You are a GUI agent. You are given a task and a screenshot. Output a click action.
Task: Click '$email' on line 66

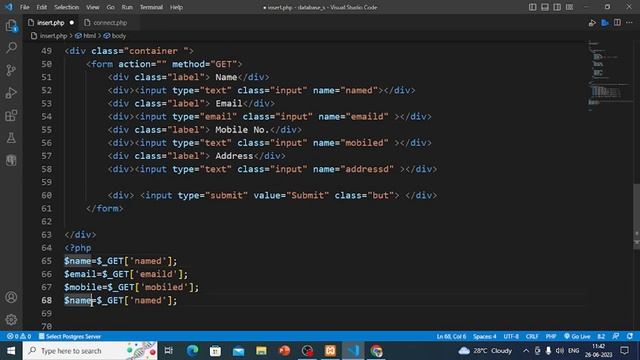point(80,274)
